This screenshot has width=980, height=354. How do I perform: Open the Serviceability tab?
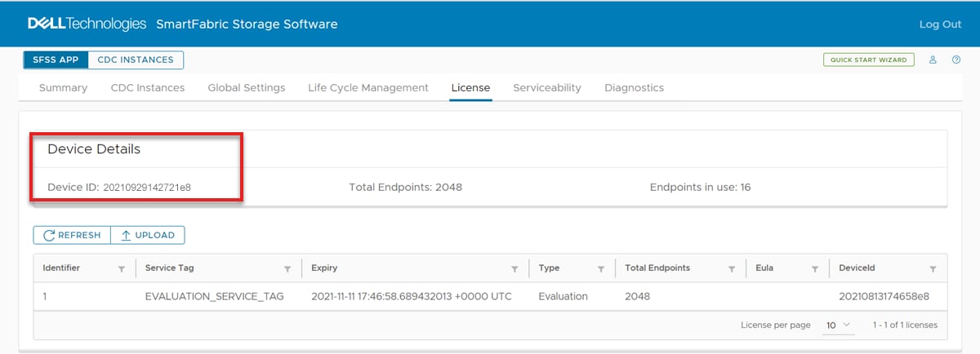547,87
